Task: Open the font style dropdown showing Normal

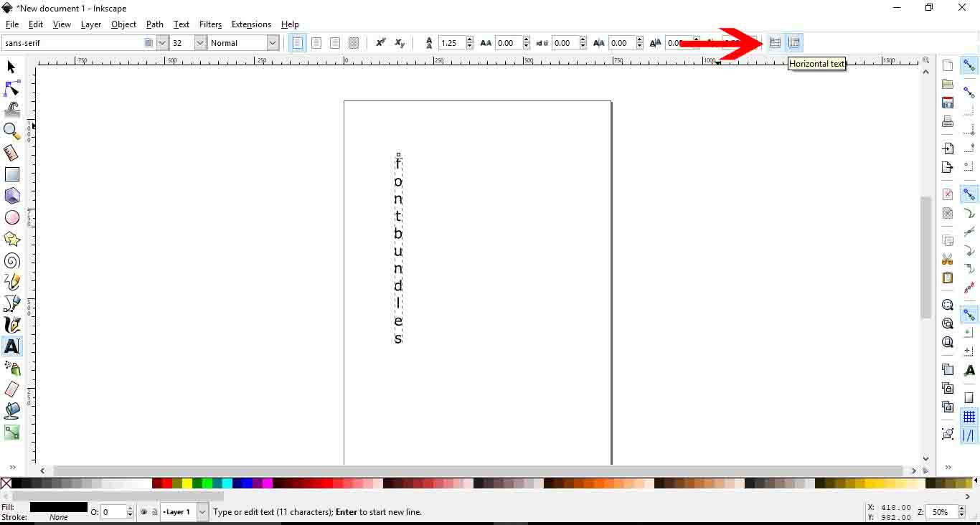Action: point(273,43)
